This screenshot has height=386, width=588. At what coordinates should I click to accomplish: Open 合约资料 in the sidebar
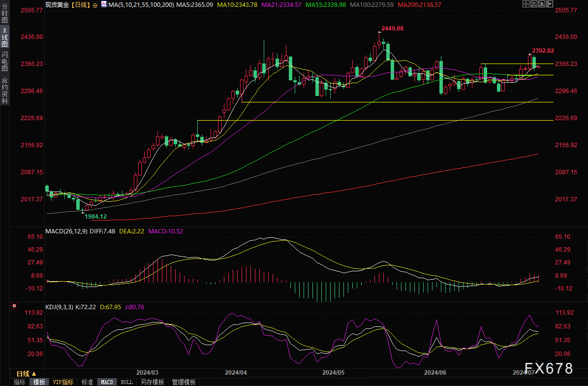[5, 90]
